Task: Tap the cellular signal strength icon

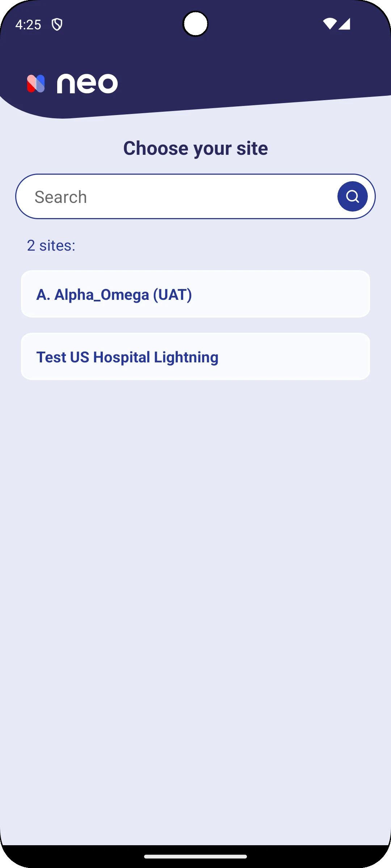Action: tap(344, 24)
